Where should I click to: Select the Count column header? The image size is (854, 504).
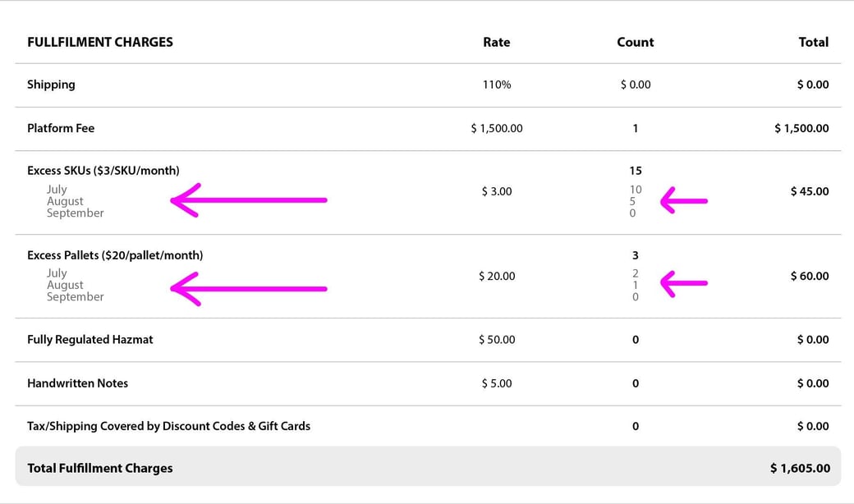click(635, 43)
